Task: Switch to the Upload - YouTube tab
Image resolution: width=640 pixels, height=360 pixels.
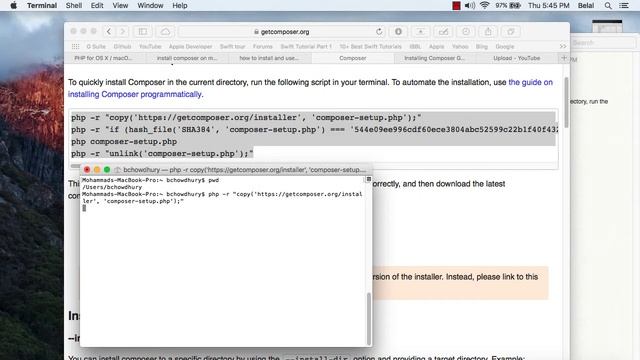Action: click(x=517, y=58)
